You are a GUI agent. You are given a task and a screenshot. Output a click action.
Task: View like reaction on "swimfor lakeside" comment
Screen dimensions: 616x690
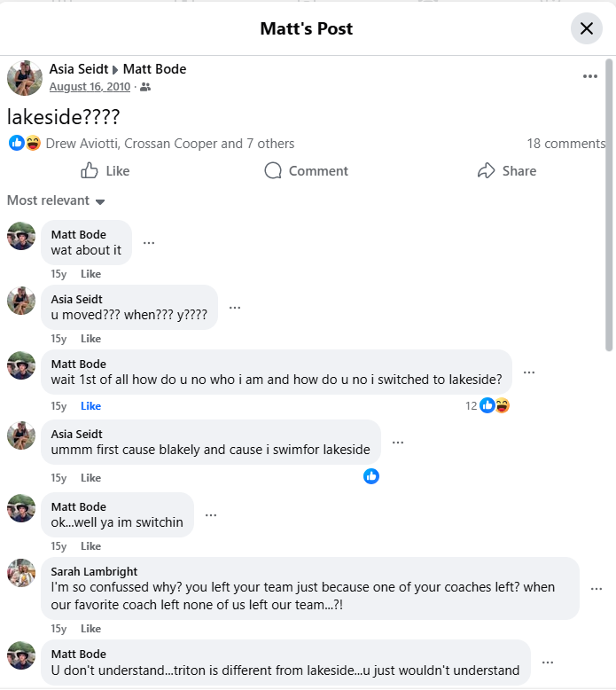coord(371,476)
